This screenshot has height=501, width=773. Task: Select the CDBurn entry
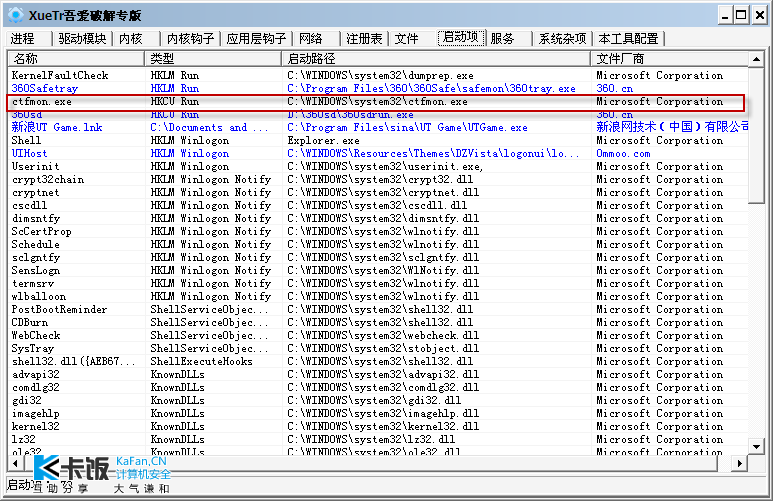pos(378,322)
